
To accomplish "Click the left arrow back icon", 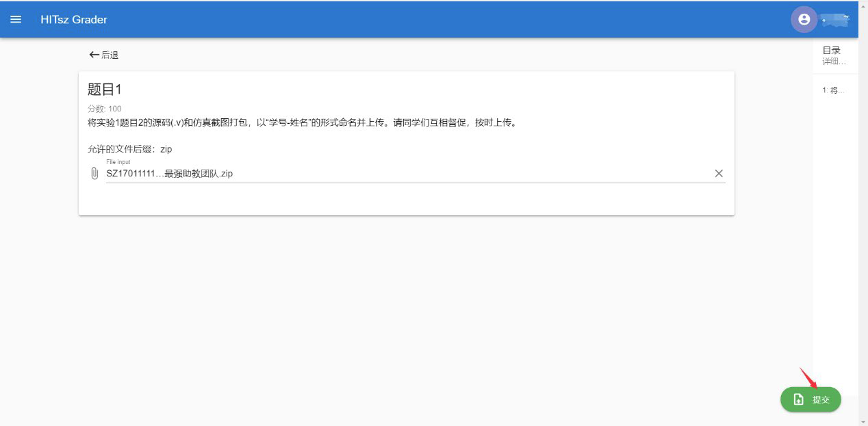I will point(94,55).
